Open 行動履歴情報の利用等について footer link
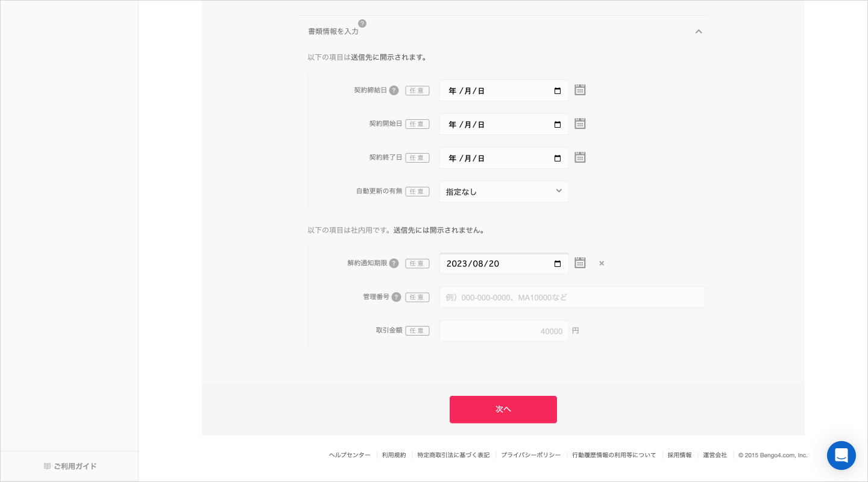This screenshot has height=482, width=868. pos(614,455)
